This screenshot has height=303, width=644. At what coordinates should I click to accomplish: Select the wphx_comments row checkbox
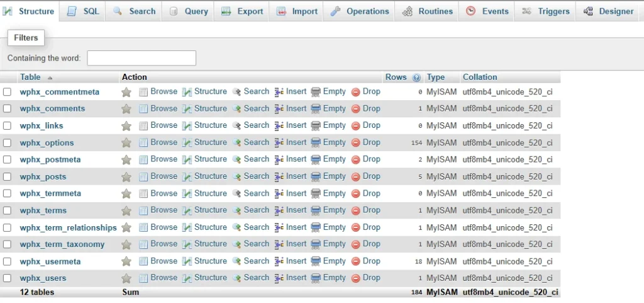pos(7,108)
